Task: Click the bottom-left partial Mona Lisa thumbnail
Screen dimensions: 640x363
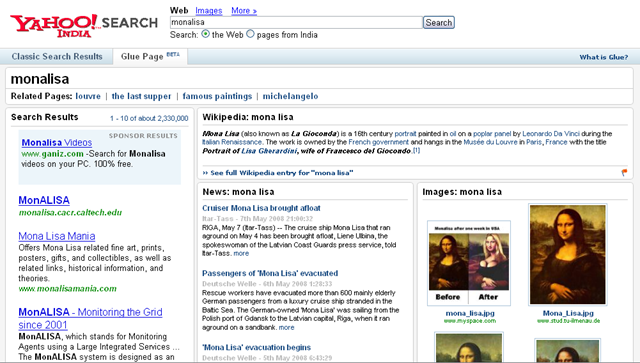Action: tap(469, 348)
